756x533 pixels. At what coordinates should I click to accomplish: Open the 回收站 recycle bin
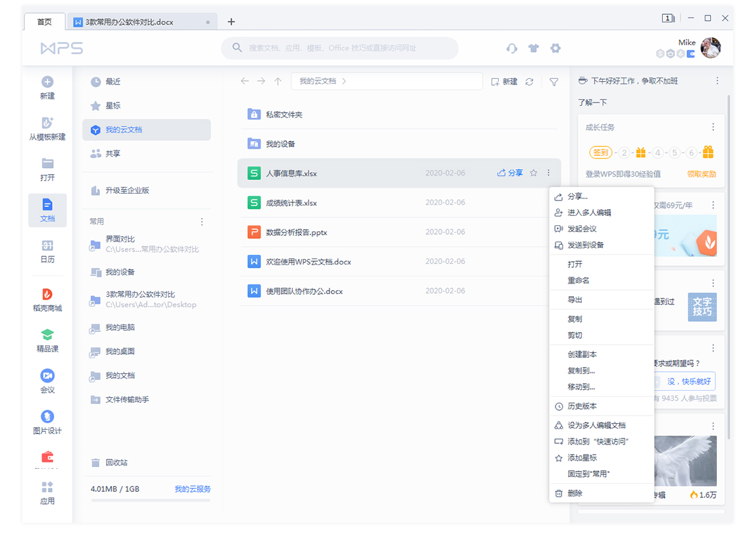coord(146,463)
